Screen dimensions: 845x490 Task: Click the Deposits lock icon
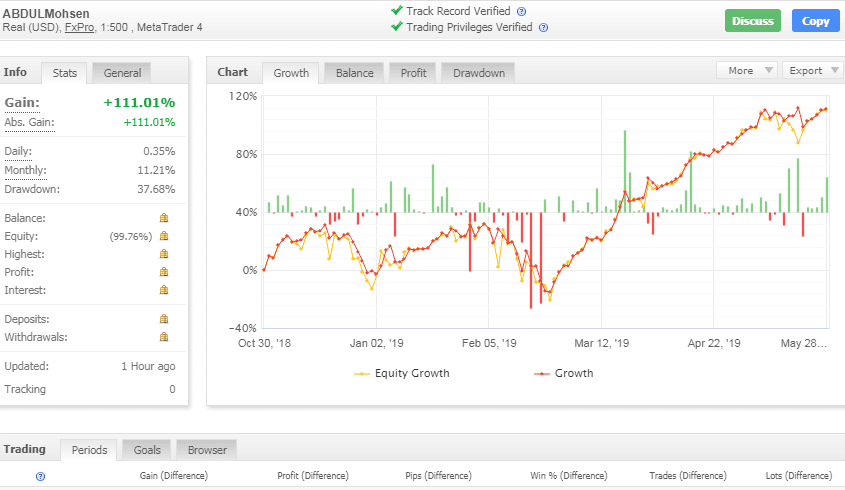pyautogui.click(x=164, y=319)
